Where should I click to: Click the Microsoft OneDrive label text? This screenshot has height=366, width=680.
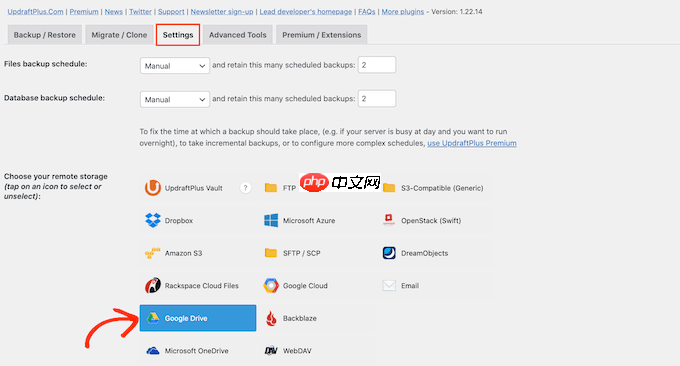[x=196, y=351]
